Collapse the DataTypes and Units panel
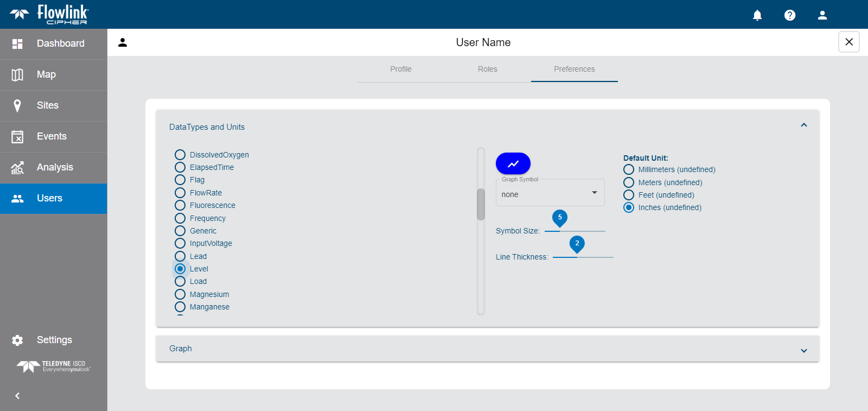The width and height of the screenshot is (868, 411). click(x=803, y=125)
